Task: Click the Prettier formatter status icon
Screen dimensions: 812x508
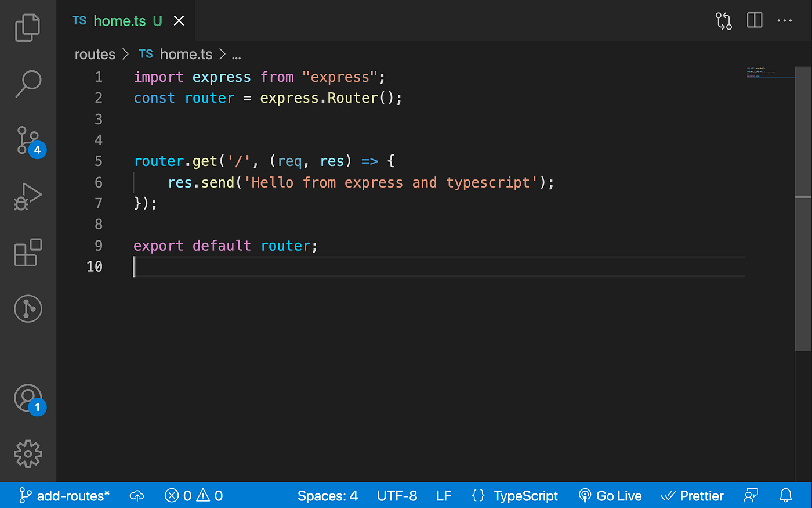Action: (692, 495)
